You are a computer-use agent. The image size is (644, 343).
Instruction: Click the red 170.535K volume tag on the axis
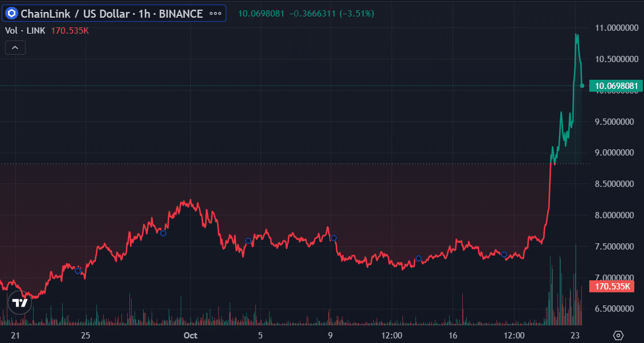coord(612,287)
